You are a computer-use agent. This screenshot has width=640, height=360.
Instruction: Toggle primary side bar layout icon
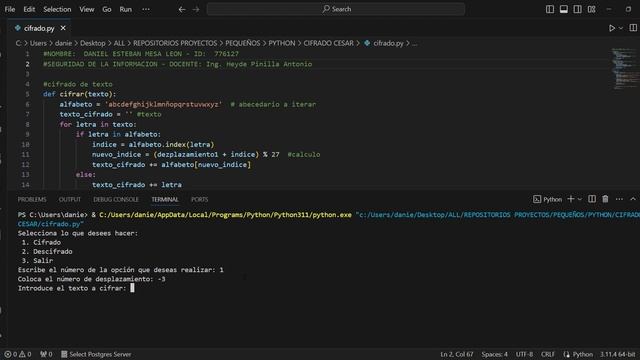(x=550, y=9)
